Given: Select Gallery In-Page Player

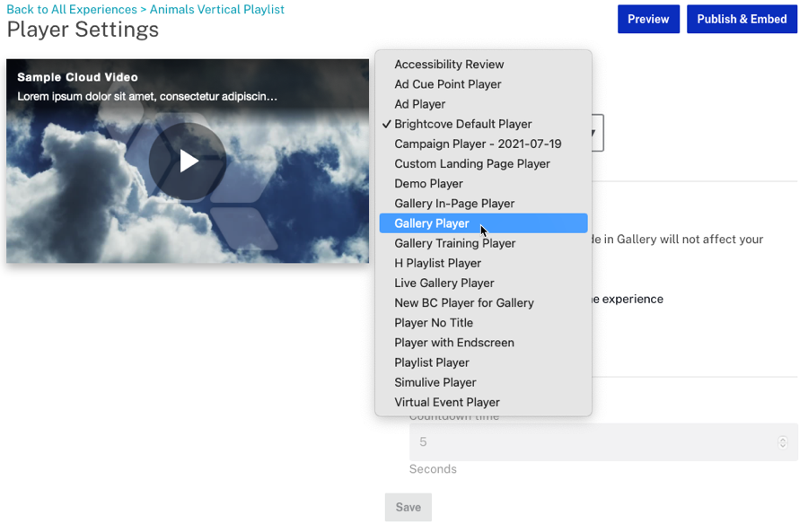Looking at the screenshot, I should tap(483, 204).
